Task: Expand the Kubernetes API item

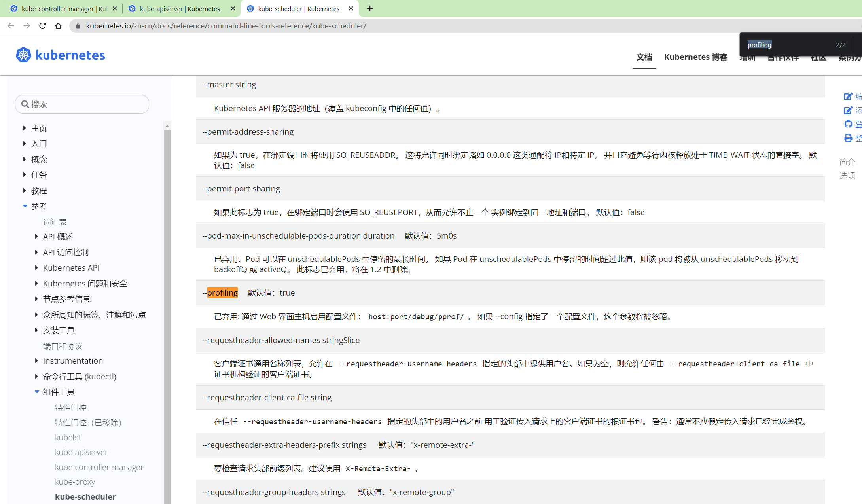Action: 36,268
